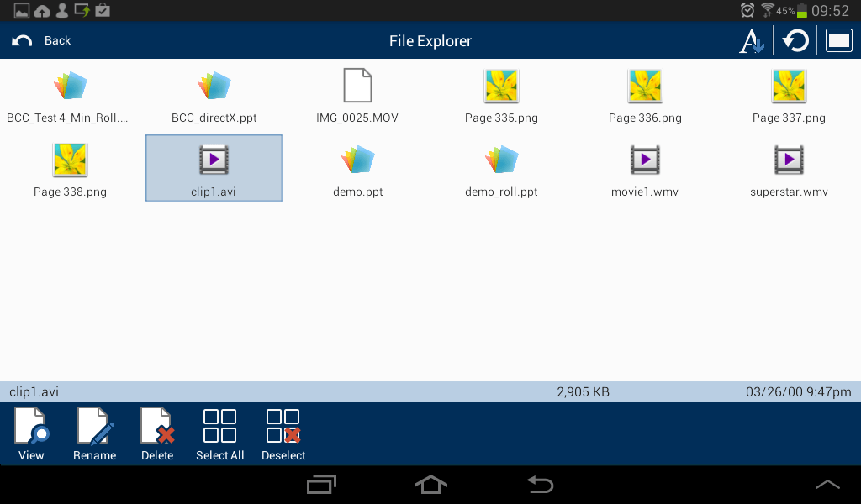The image size is (861, 504).
Task: Open BCC_directX.ppt presentation file
Action: [214, 95]
